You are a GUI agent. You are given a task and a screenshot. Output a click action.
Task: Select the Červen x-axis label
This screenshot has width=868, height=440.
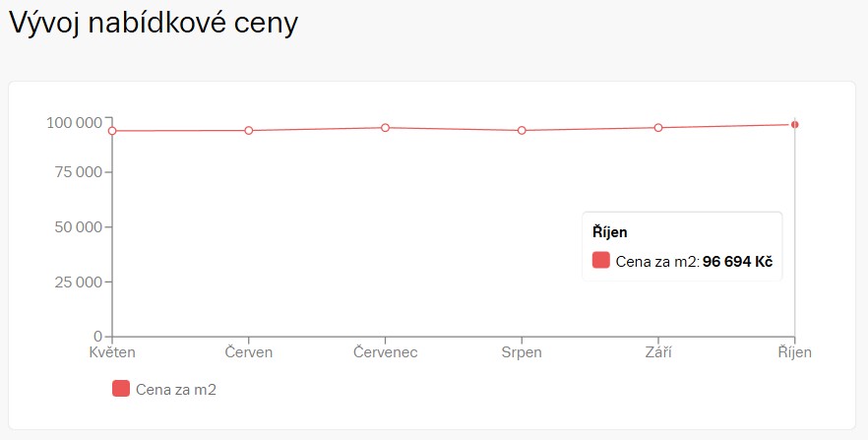249,352
